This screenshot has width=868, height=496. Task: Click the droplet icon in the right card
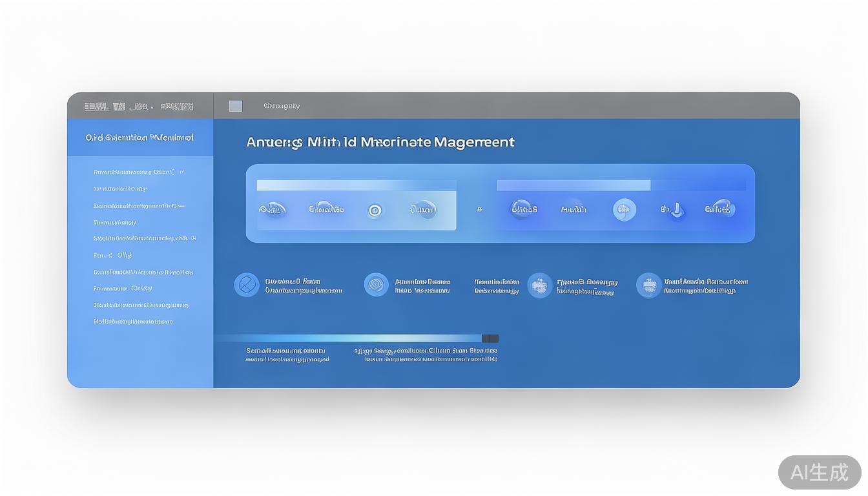674,210
